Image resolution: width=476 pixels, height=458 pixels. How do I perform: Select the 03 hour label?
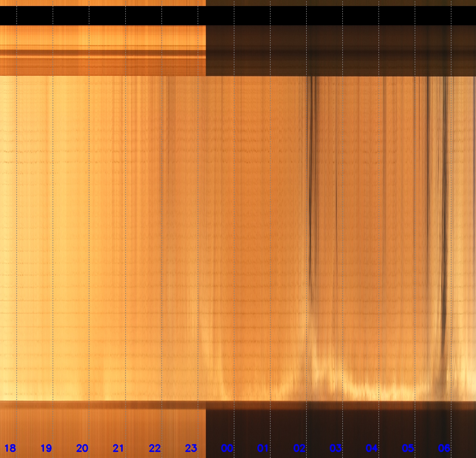[336, 448]
